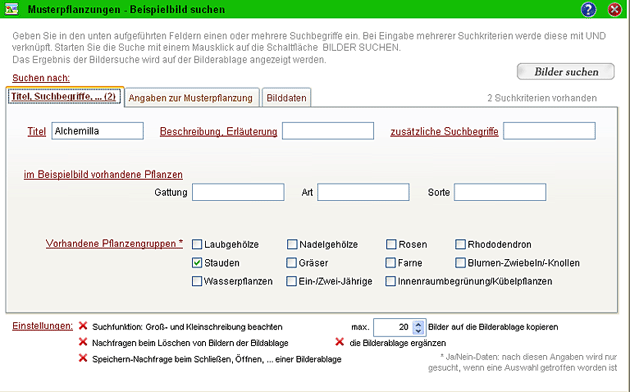Image resolution: width=630 pixels, height=392 pixels.
Task: Click the blue help question mark icon
Action: tap(588, 9)
